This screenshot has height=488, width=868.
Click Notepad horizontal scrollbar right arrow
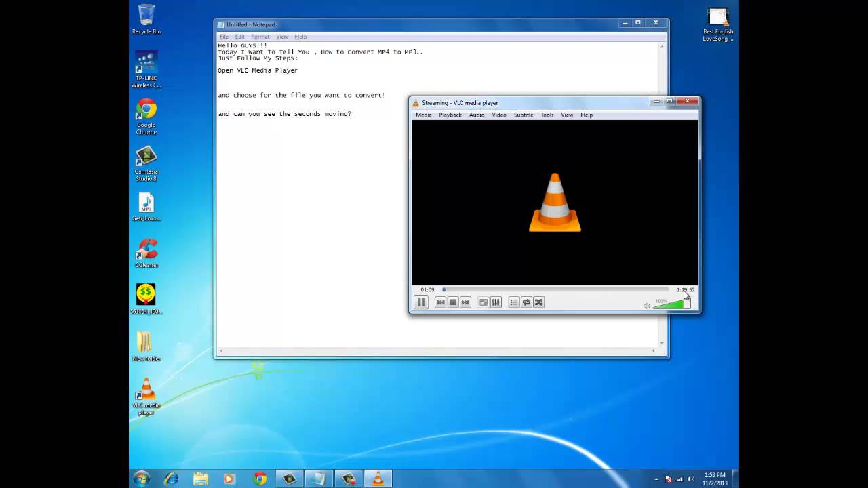654,350
